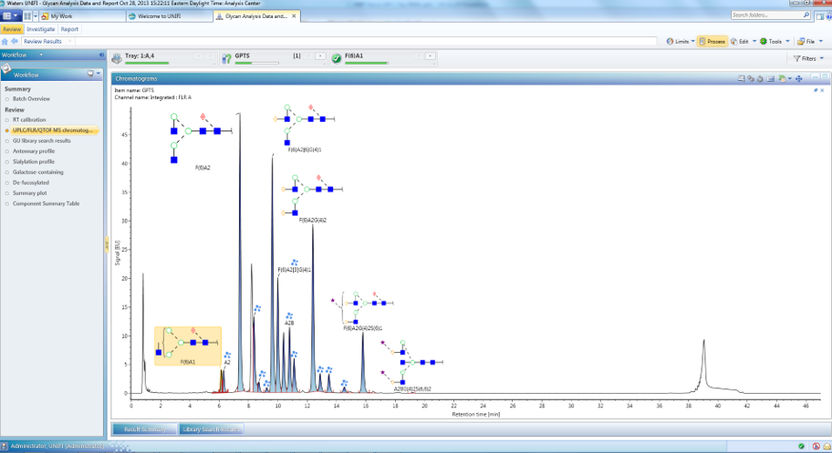Select the Review mode tab
The width and height of the screenshot is (832, 453).
tap(12, 29)
